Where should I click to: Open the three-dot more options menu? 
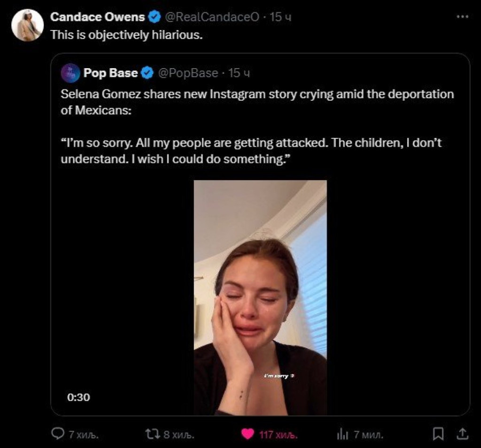462,16
